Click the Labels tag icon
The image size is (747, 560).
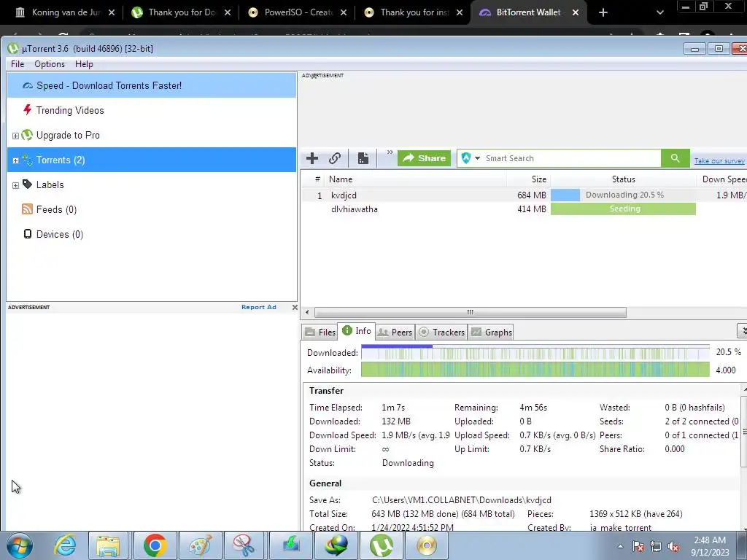pyautogui.click(x=28, y=184)
